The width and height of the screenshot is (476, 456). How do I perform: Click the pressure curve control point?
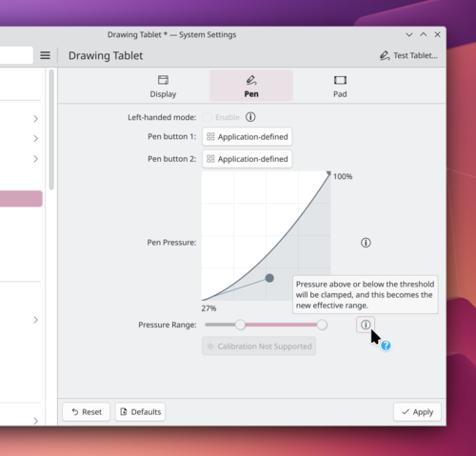coord(269,278)
